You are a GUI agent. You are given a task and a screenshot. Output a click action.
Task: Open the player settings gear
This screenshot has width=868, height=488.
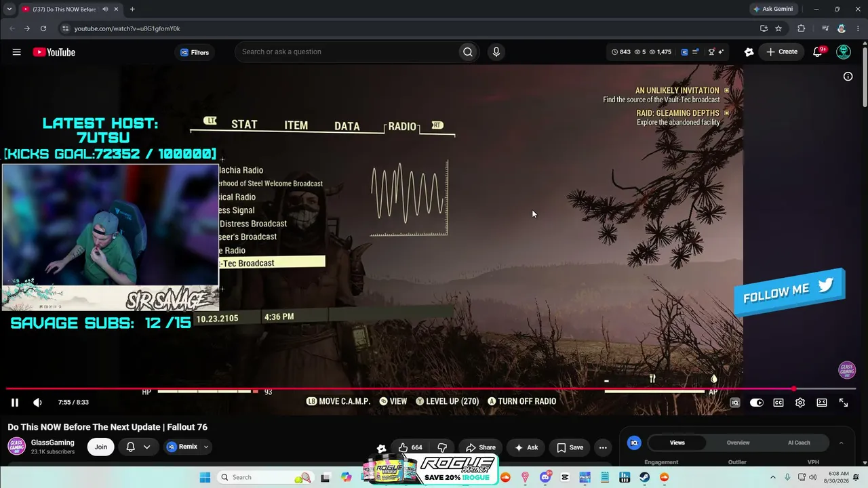[800, 403]
